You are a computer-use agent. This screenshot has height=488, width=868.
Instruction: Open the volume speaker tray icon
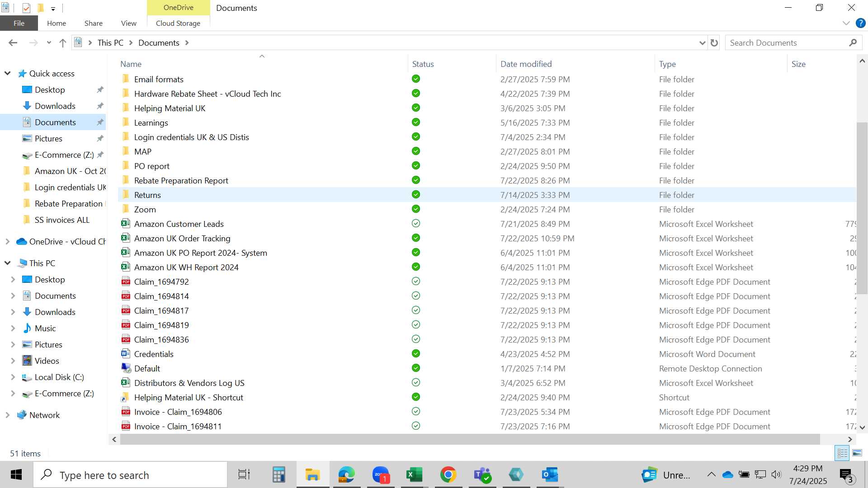pos(776,474)
